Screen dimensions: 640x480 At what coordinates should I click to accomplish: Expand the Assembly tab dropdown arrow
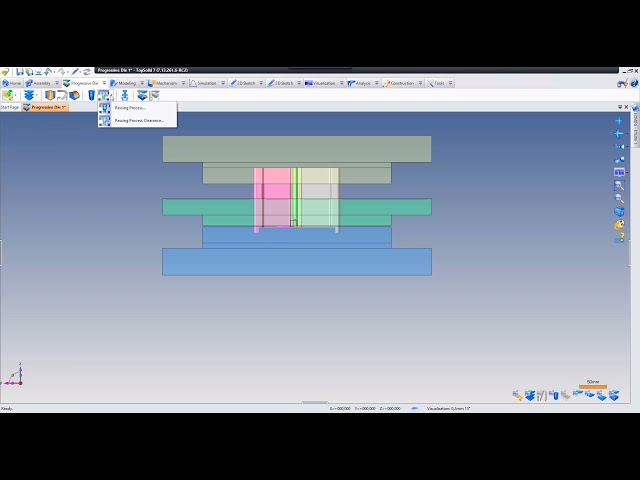pyautogui.click(x=55, y=83)
